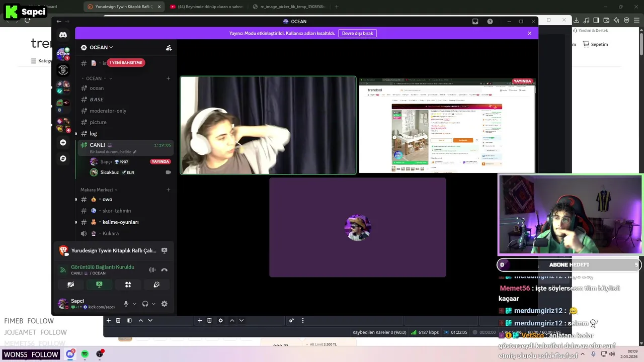Image resolution: width=644 pixels, height=362 pixels.
Task: Select the purple avatar participant tile
Action: [x=358, y=227]
